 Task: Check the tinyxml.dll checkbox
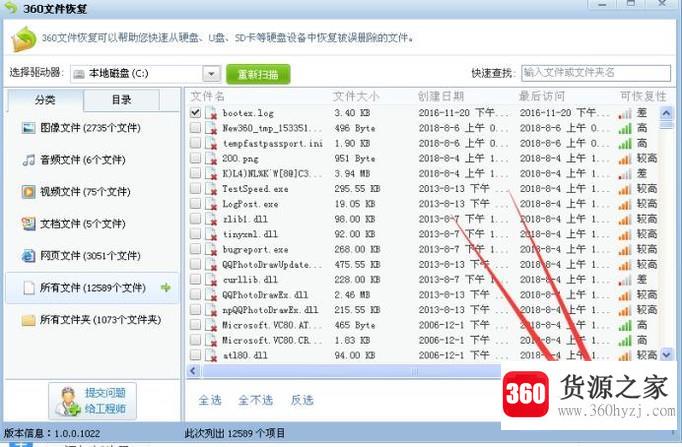(195, 234)
